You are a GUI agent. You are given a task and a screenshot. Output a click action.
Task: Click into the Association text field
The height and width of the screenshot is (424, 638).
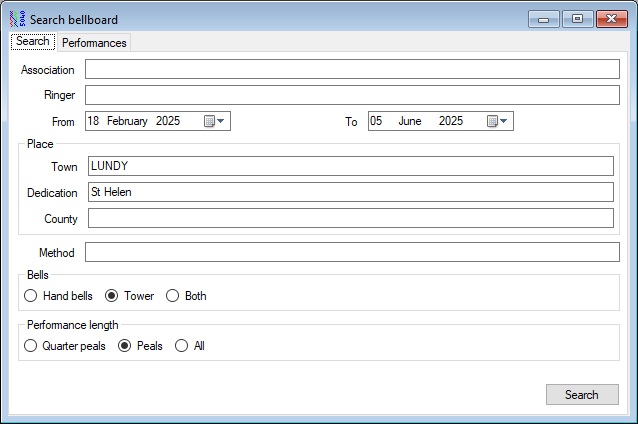click(351, 69)
